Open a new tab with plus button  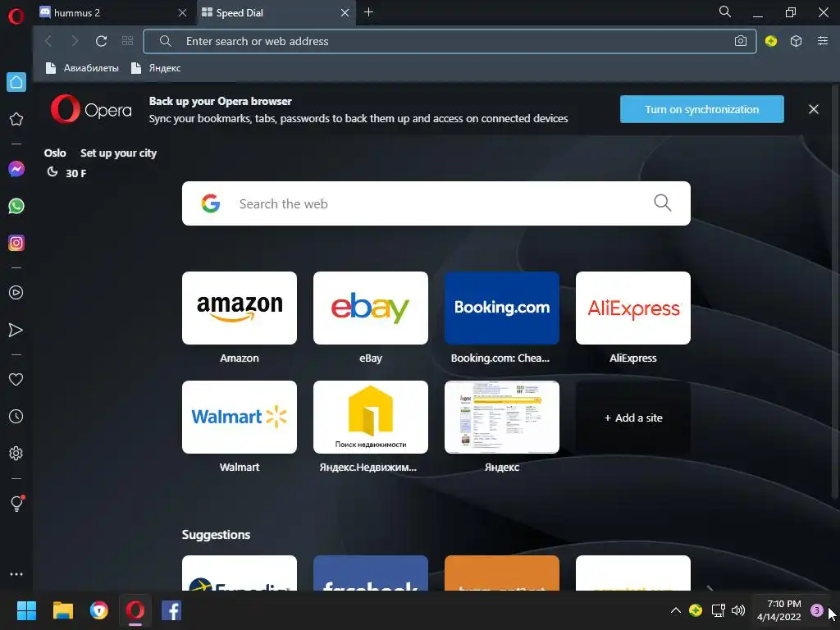(368, 12)
